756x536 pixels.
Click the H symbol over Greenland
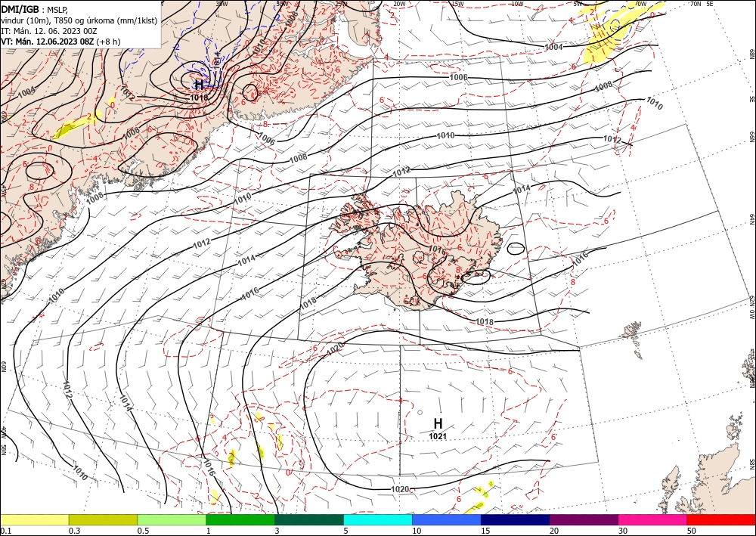tap(199, 85)
